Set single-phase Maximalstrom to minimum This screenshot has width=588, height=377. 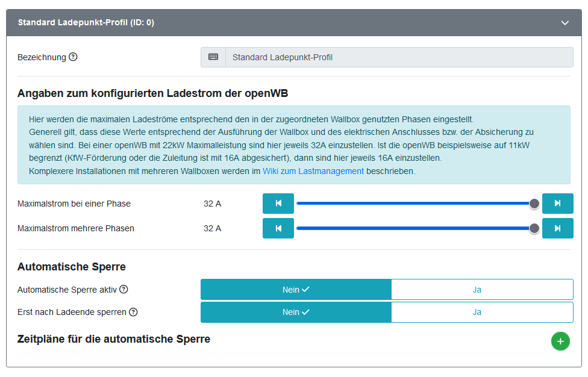(278, 204)
